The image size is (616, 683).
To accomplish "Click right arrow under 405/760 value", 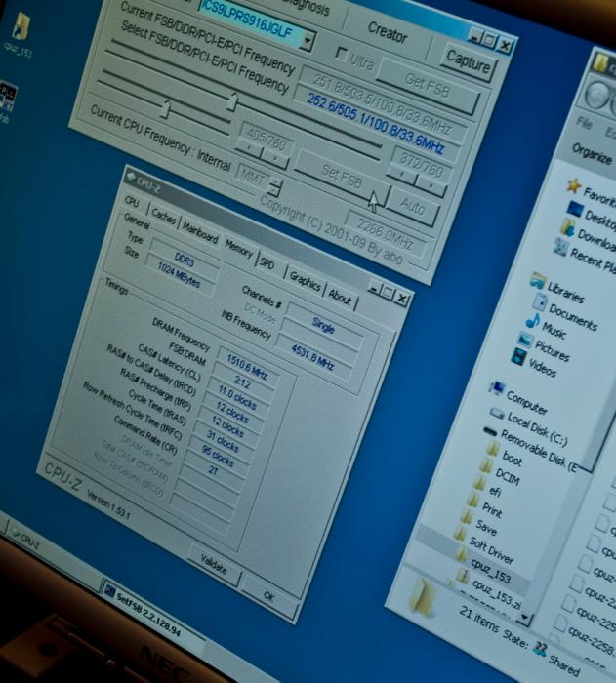I will [x=275, y=159].
